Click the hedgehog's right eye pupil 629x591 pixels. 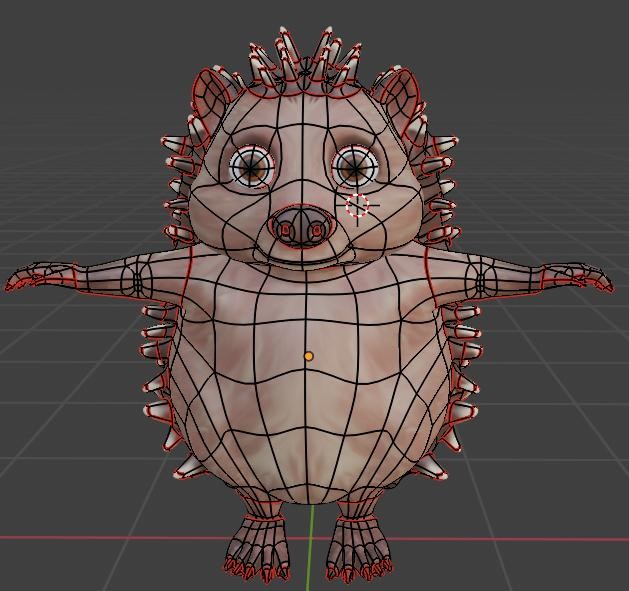[x=356, y=164]
